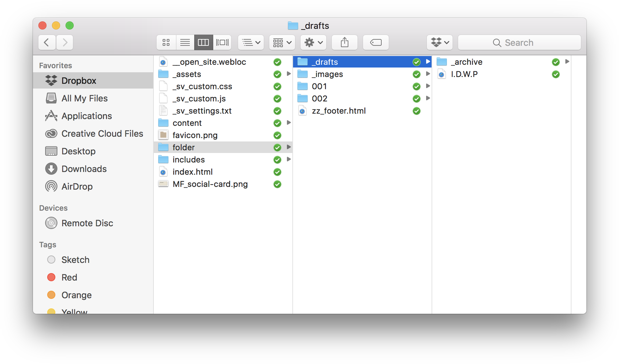
Task: Click the _drafts folder icon in title bar
Action: (x=293, y=26)
